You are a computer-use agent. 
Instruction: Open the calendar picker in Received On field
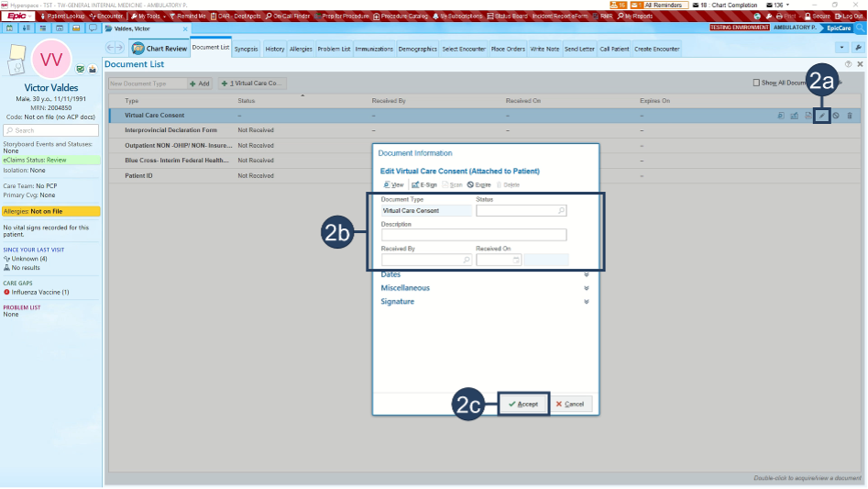(516, 261)
